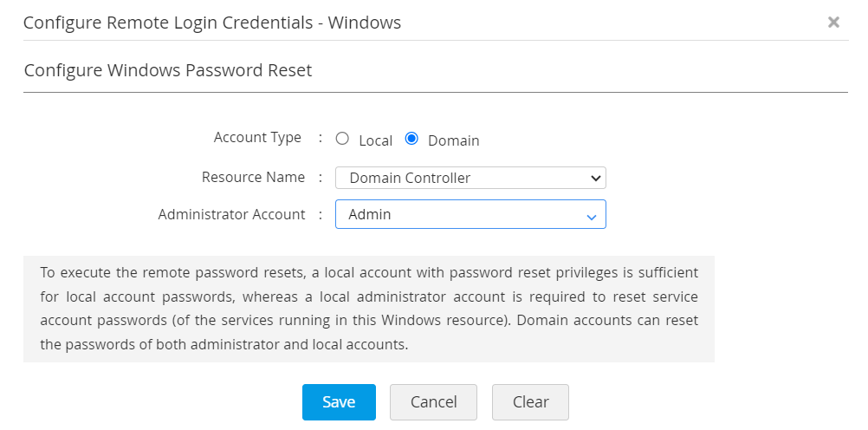Click the 'Local' radio label text
The image size is (868, 430).
pos(375,140)
